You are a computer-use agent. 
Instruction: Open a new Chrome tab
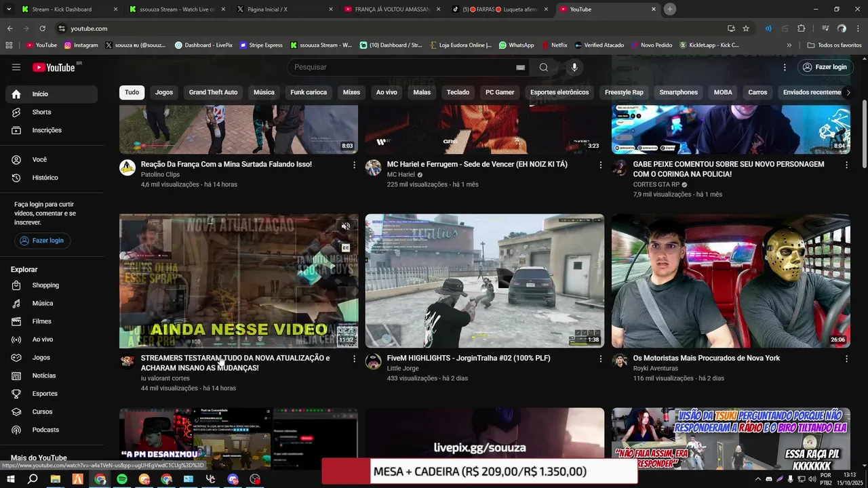669,9
